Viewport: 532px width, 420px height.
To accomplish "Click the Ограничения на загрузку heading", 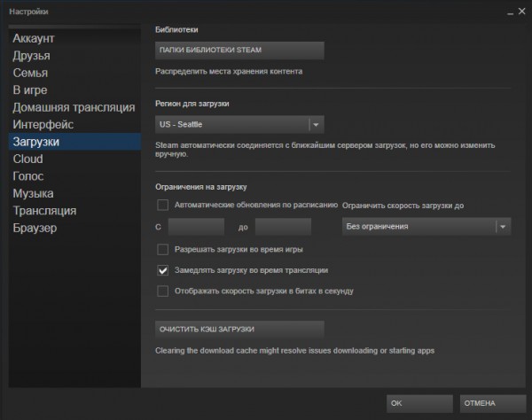I will (x=201, y=187).
